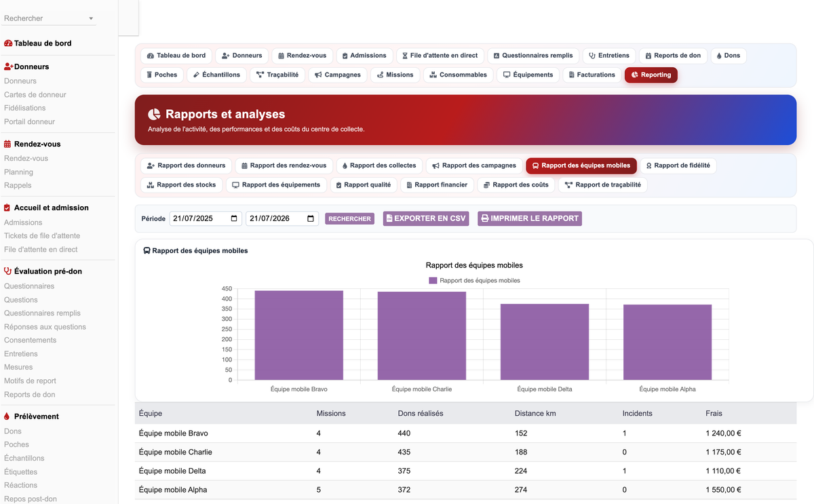Click the invoice icon on Facturations tab
Screen dimensions: 814x504
pos(571,75)
